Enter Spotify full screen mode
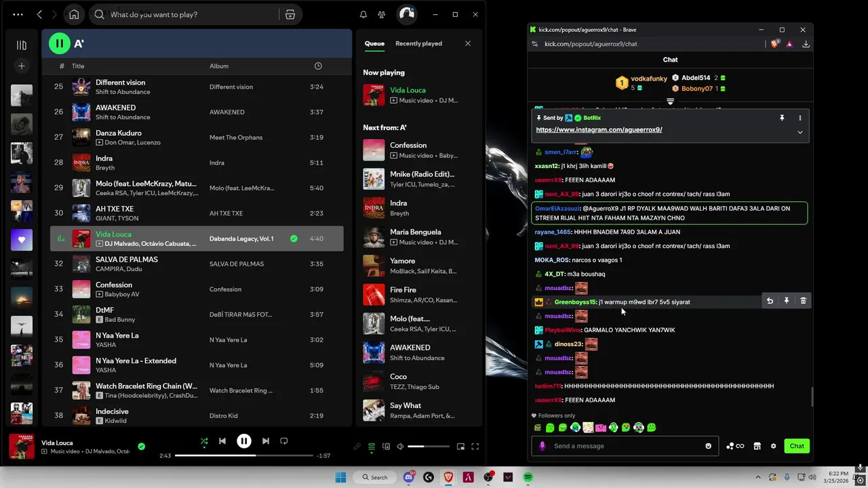The width and height of the screenshot is (868, 488). pyautogui.click(x=475, y=447)
